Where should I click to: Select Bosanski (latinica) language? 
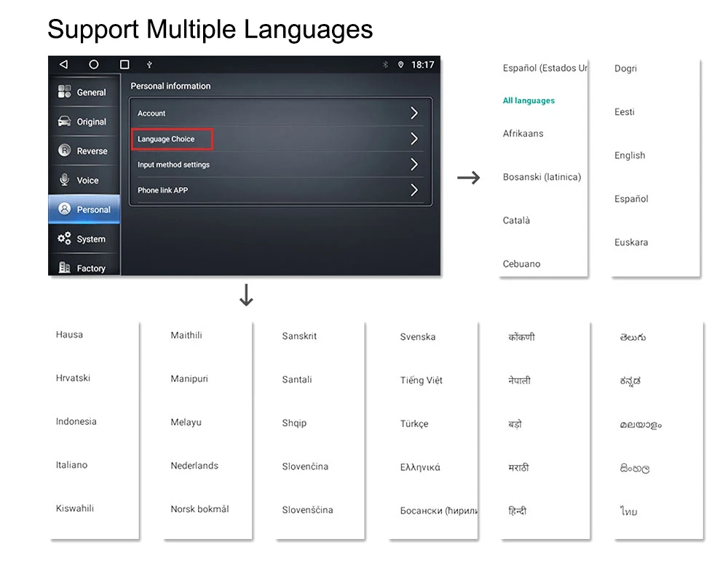(x=542, y=177)
